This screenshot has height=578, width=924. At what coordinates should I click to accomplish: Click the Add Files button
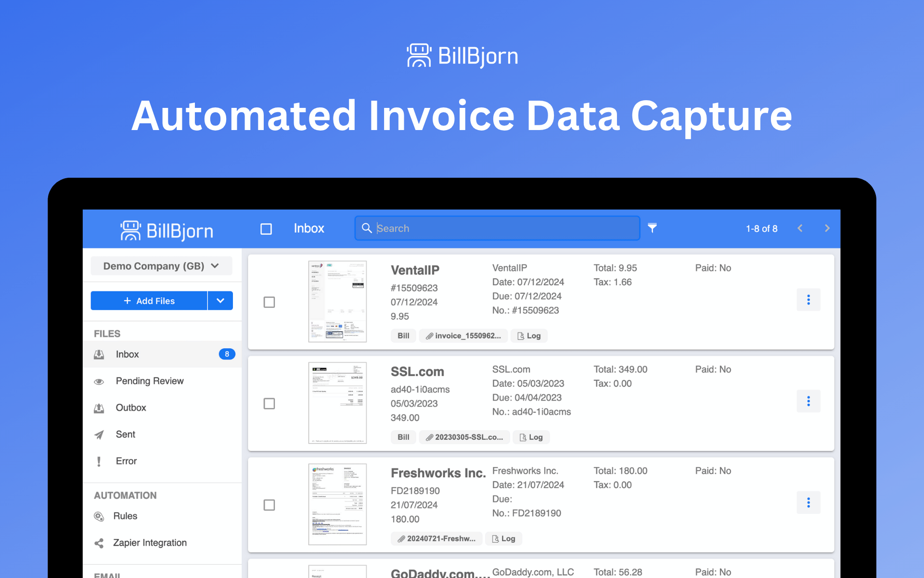pyautogui.click(x=149, y=301)
